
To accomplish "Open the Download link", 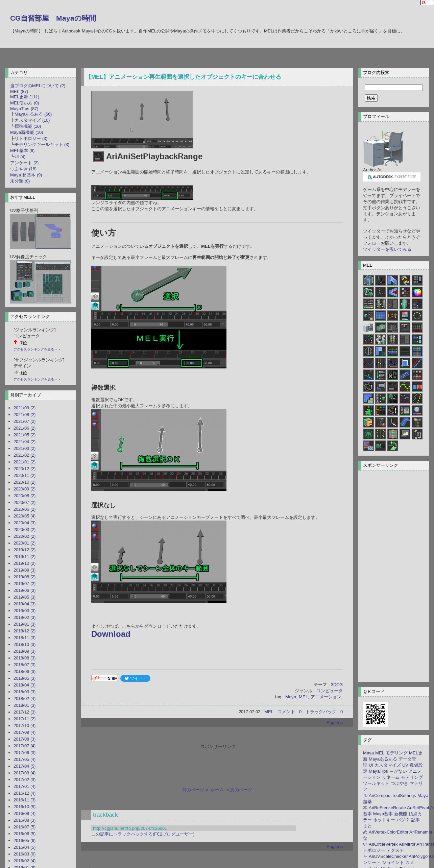I will [x=111, y=634].
